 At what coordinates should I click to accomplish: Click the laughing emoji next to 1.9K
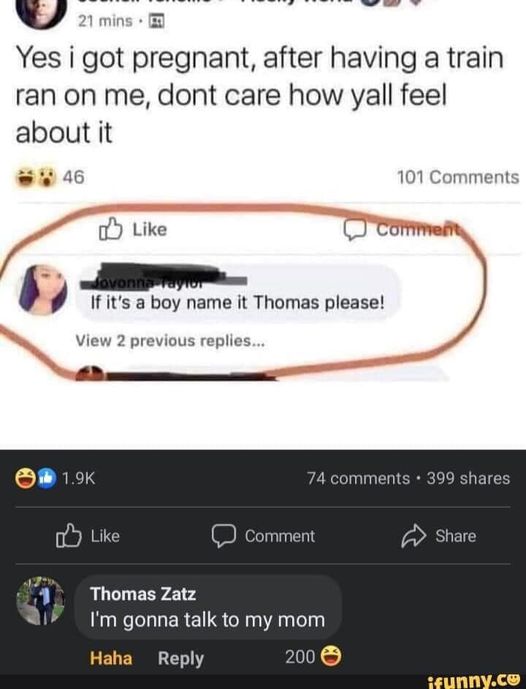pyautogui.click(x=26, y=479)
